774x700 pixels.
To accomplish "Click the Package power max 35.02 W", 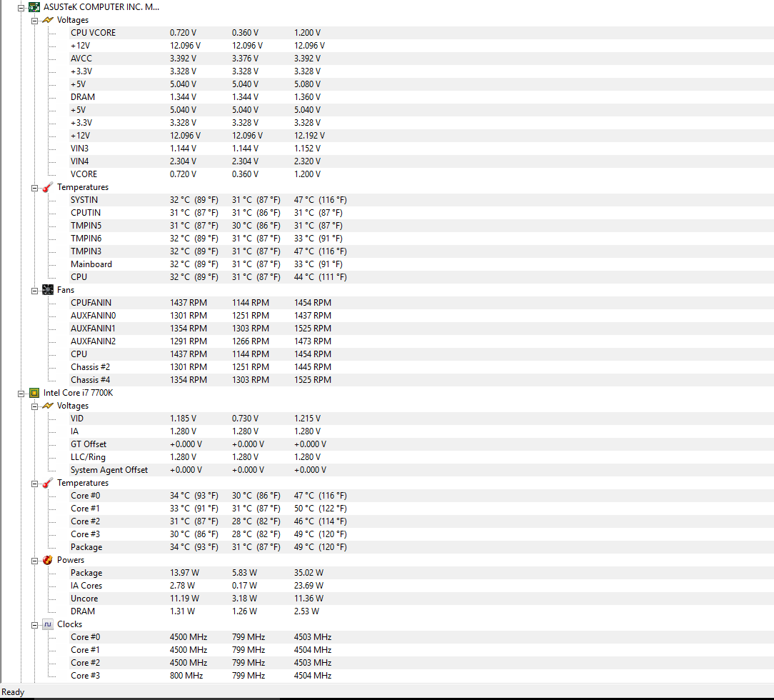I will (308, 573).
